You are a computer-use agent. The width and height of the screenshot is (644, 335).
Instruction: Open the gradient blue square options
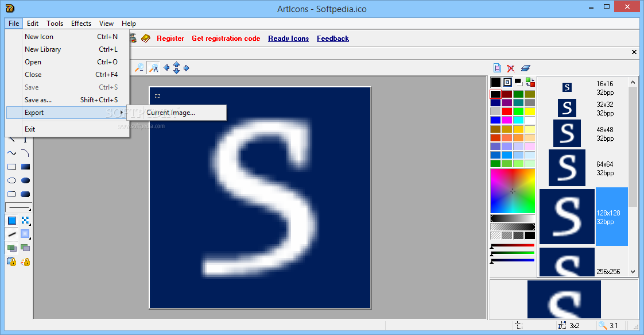[25, 234]
